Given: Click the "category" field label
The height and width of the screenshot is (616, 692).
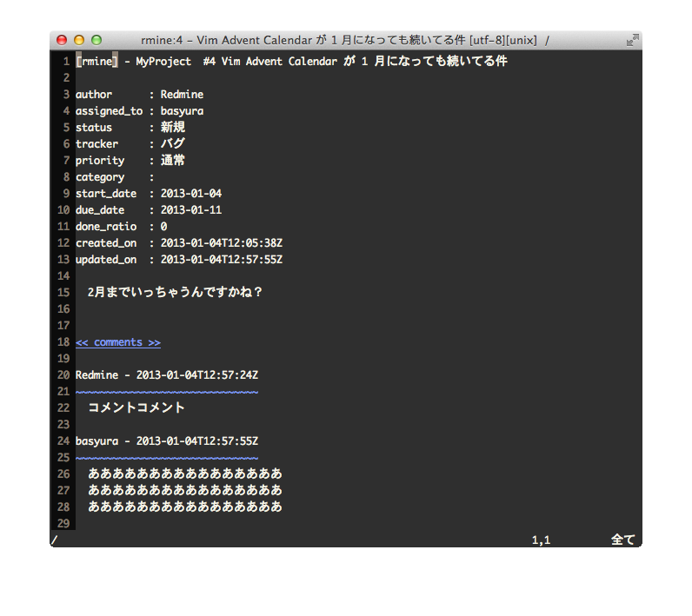Looking at the screenshot, I should point(100,177).
